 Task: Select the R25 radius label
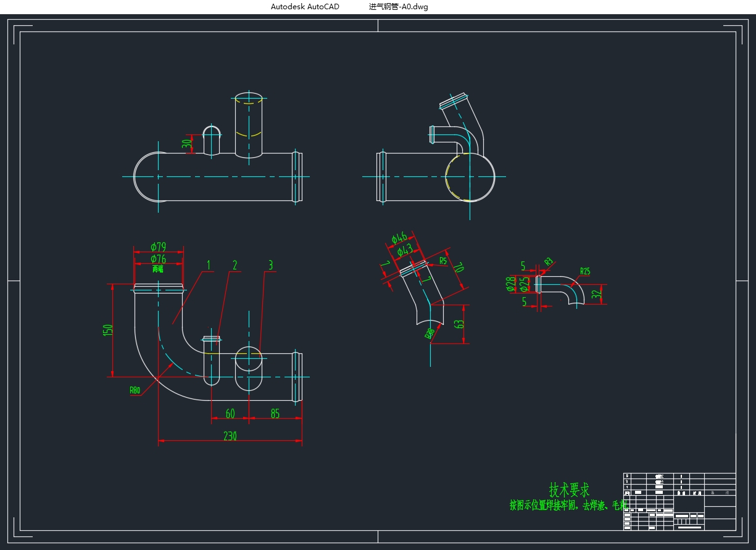tap(585, 271)
